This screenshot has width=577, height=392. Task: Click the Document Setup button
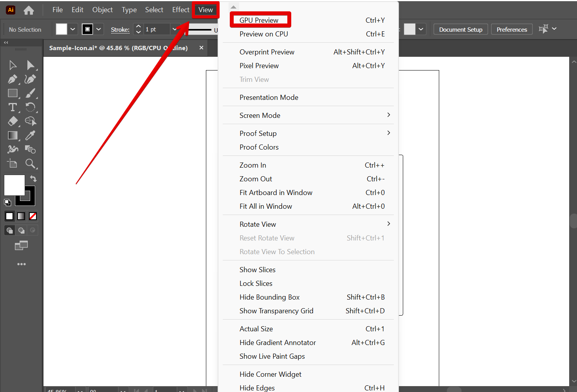coord(460,29)
